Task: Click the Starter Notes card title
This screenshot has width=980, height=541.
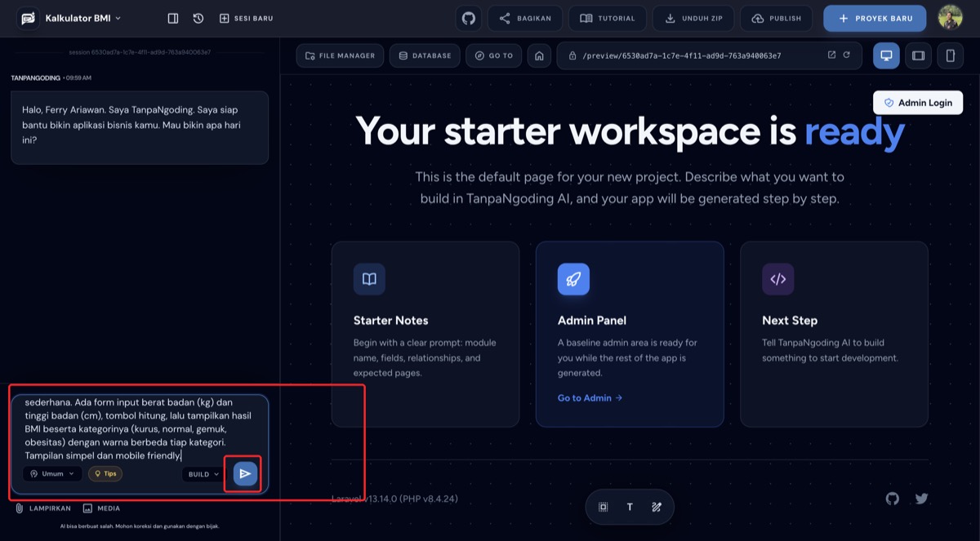Action: [390, 321]
